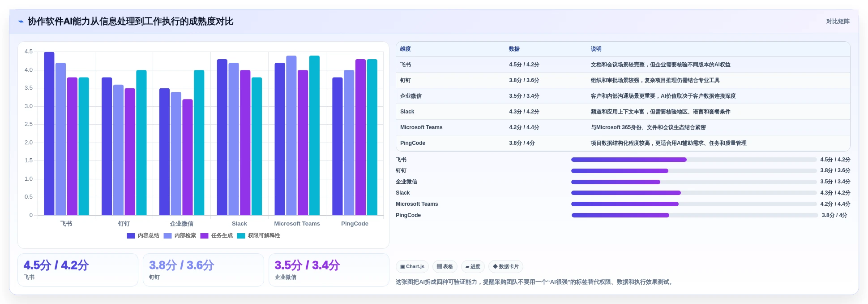Click the Microsoft Teams 内部检索 bar in the chart
868x304 pixels.
coord(291,135)
